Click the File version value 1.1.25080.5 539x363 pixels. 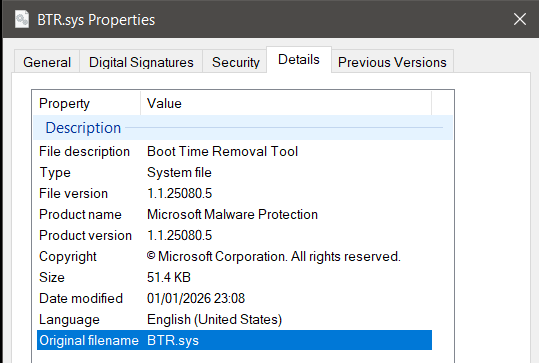click(x=179, y=194)
